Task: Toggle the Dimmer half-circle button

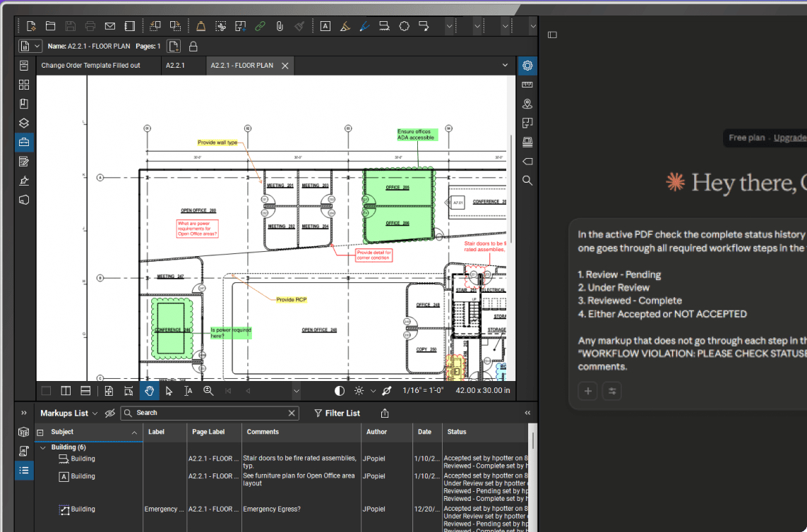Action: click(x=339, y=390)
